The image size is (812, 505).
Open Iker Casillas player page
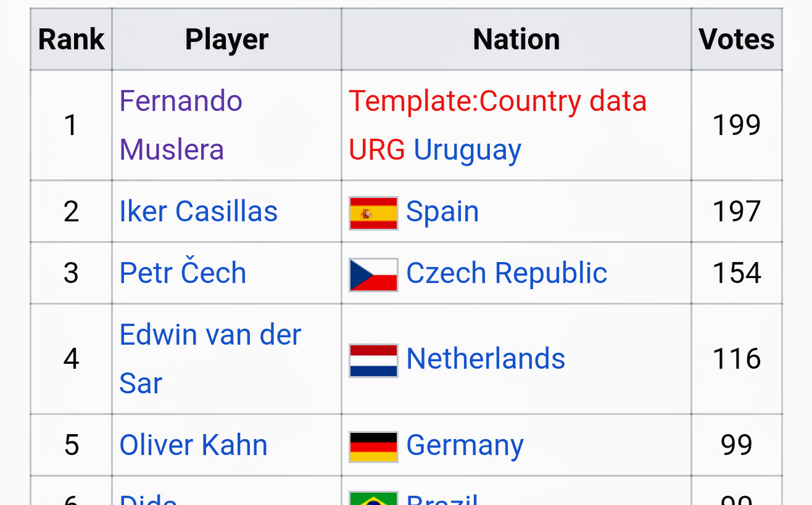(x=198, y=211)
